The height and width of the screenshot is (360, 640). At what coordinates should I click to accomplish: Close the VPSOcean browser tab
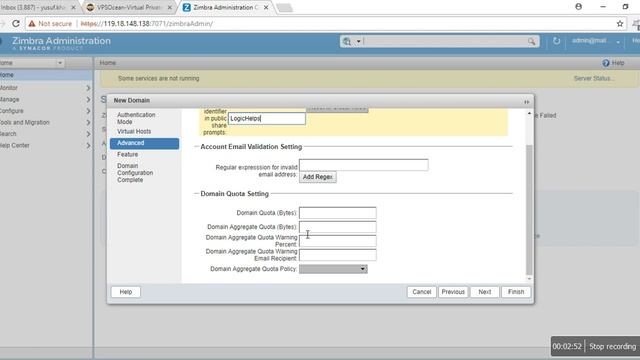point(170,7)
